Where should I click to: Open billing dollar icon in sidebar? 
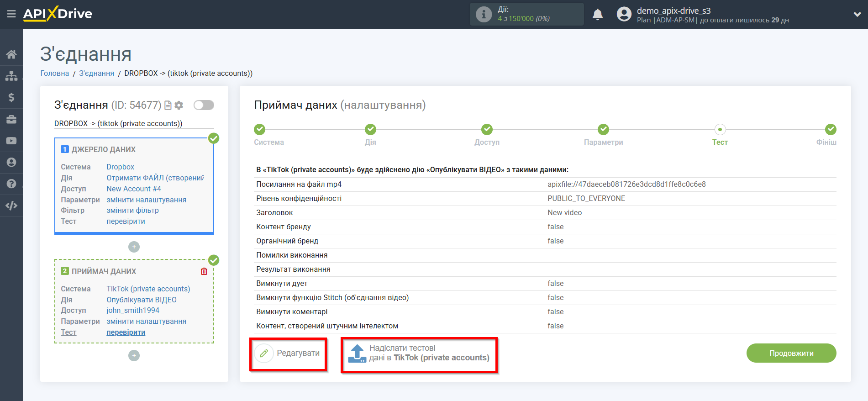tap(11, 97)
